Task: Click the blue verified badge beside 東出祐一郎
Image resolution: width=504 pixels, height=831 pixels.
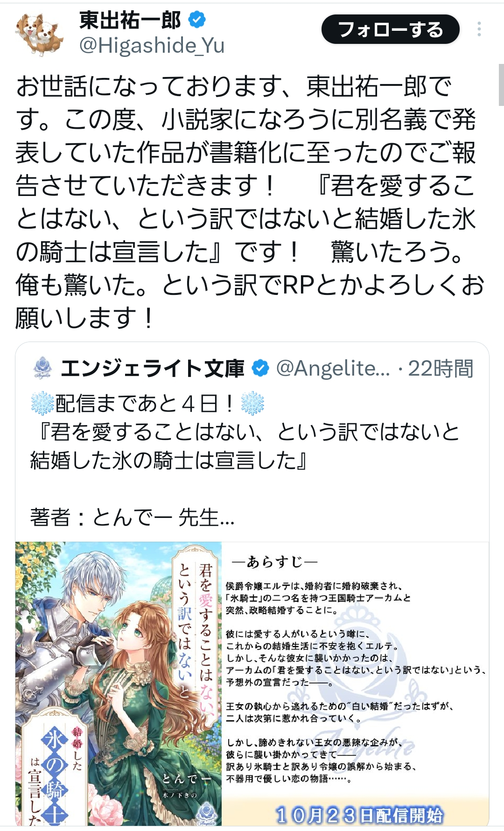Action: point(197,20)
